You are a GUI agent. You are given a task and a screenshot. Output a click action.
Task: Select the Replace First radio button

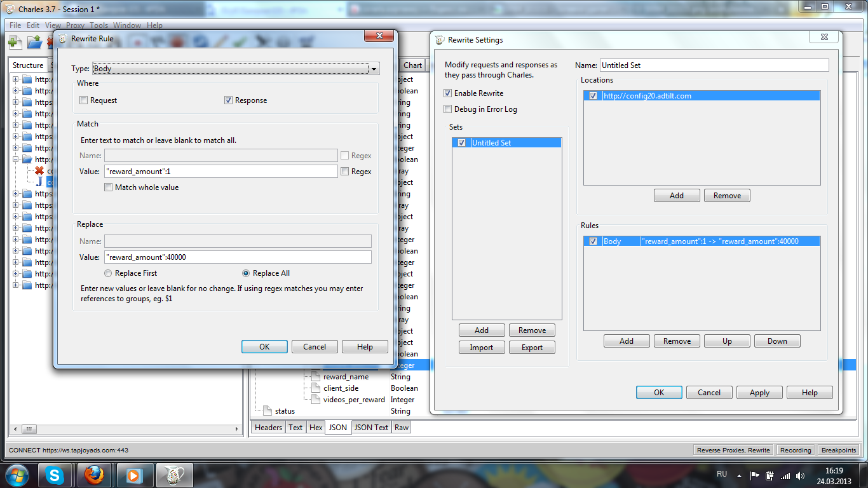point(109,273)
